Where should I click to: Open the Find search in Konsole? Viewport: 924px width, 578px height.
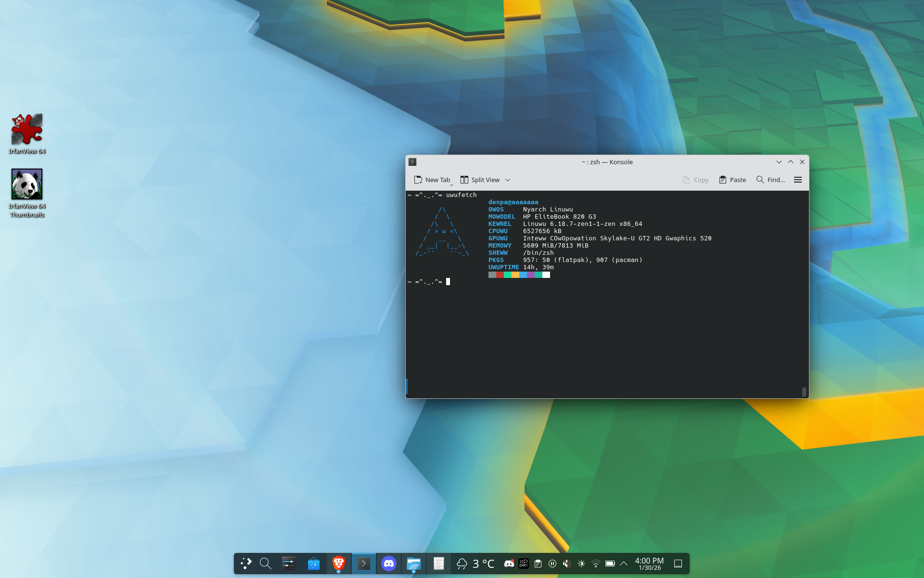pos(770,180)
